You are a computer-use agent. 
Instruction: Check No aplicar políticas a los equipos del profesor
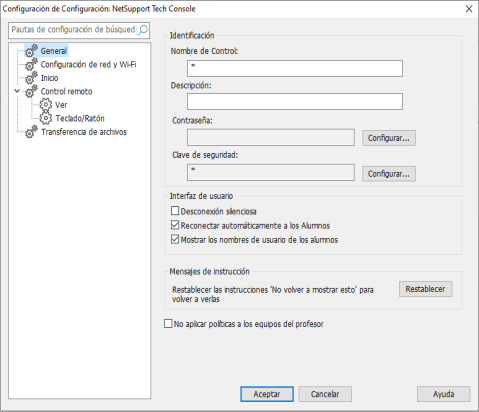[x=168, y=324]
